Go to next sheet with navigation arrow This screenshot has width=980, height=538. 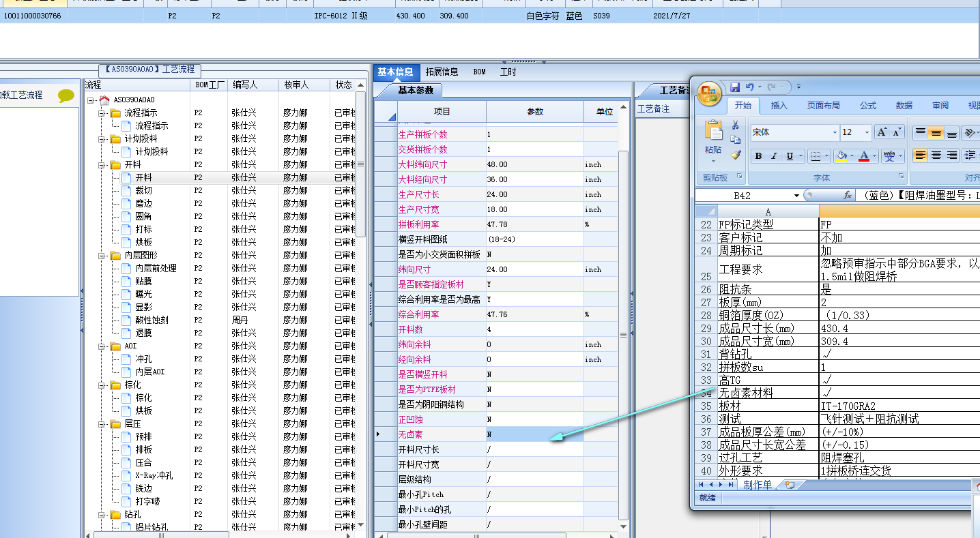coord(722,485)
